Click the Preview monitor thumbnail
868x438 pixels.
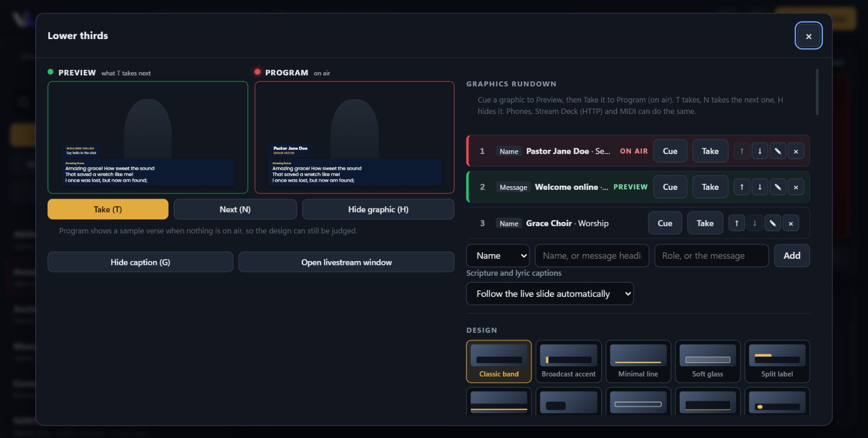pyautogui.click(x=148, y=137)
